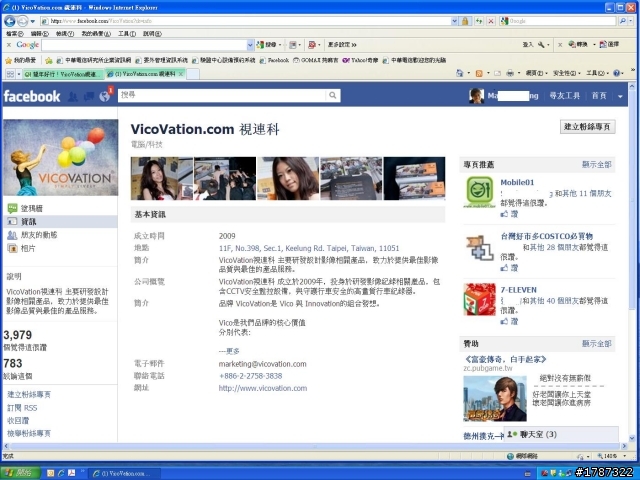Open Favorites star button
The width and height of the screenshot is (640, 480).
pyautogui.click(x=20, y=60)
